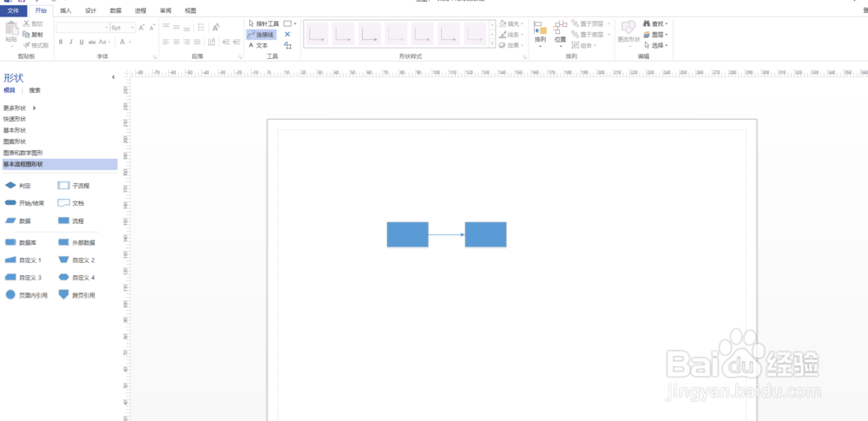This screenshot has width=868, height=421.
Task: Click the bullet list icon in 段落
Action: (x=201, y=27)
